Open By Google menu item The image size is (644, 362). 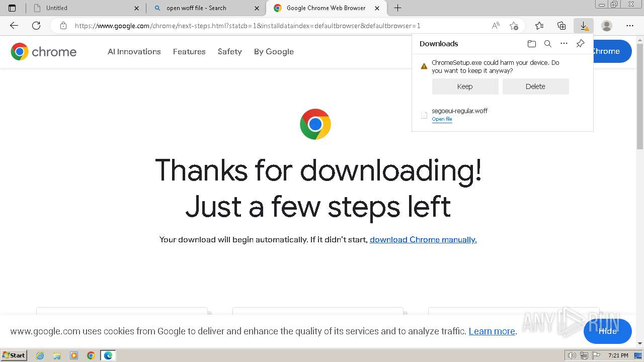274,51
